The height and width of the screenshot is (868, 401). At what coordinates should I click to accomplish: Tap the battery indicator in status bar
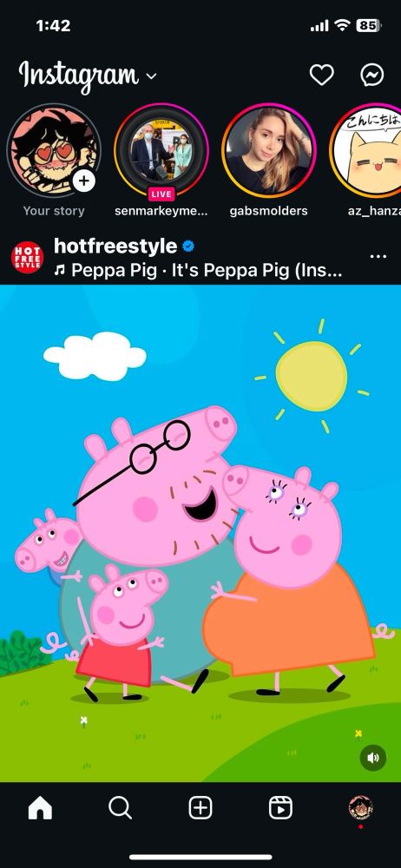(x=368, y=25)
